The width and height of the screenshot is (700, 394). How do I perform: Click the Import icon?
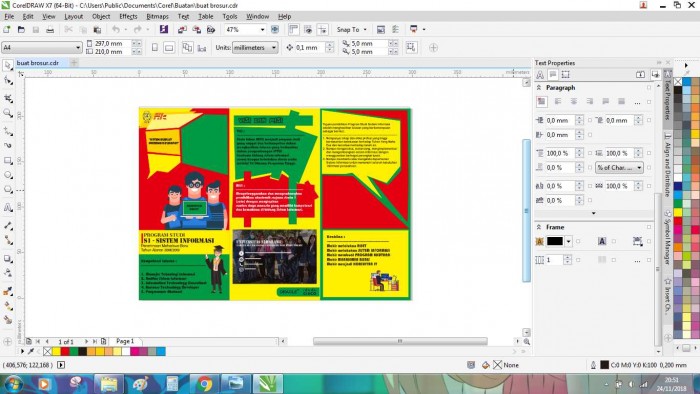(x=182, y=29)
